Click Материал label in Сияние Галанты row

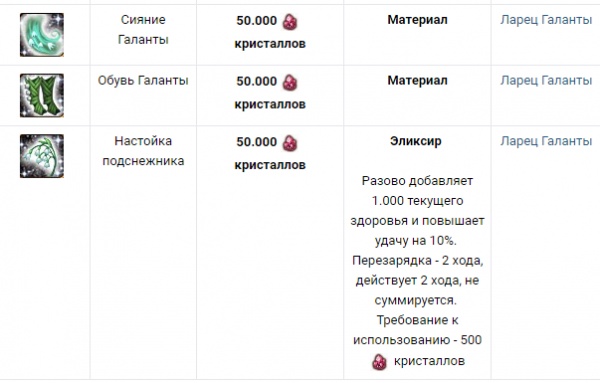coord(417,20)
